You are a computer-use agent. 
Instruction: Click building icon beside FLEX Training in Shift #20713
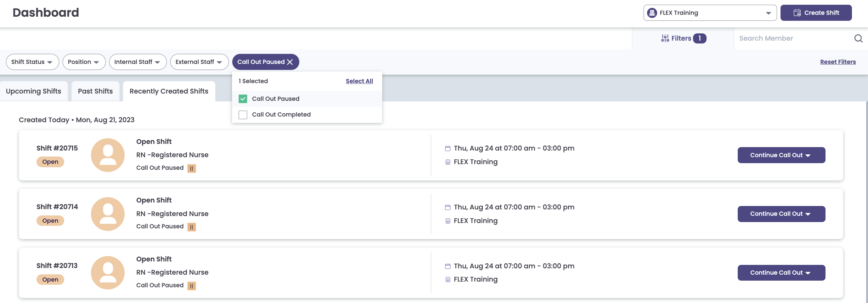(x=448, y=279)
